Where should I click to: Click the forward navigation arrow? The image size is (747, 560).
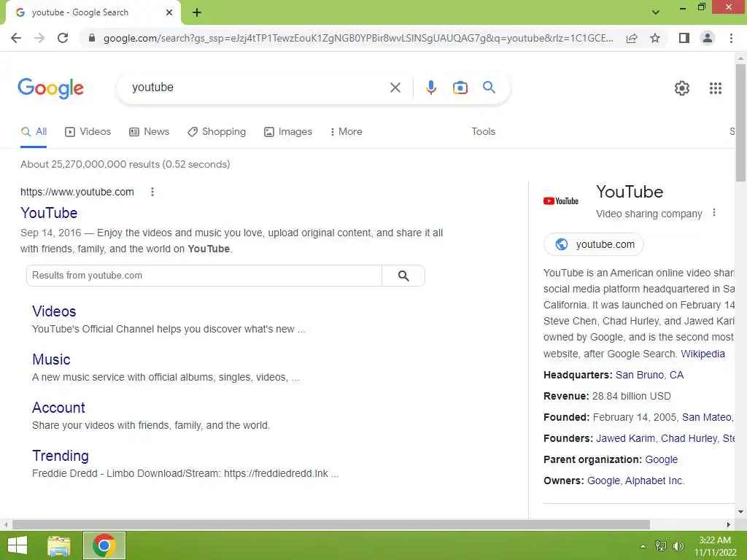pos(39,38)
